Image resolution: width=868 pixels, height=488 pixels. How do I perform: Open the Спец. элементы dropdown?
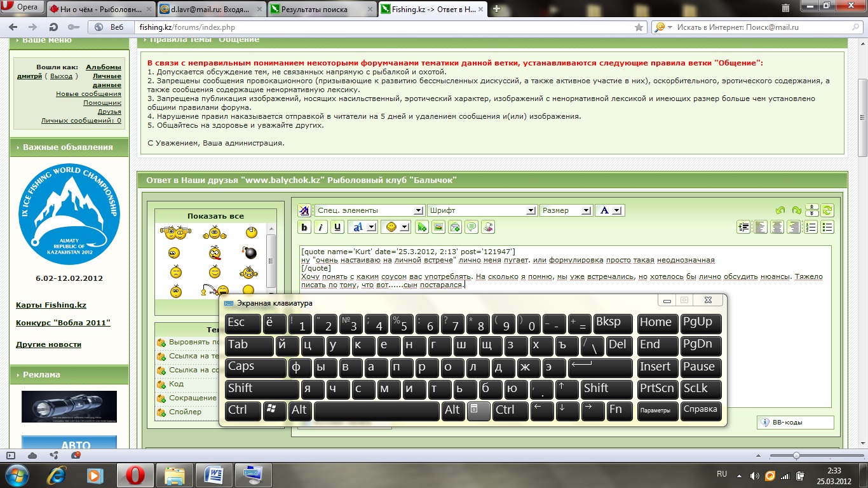369,210
